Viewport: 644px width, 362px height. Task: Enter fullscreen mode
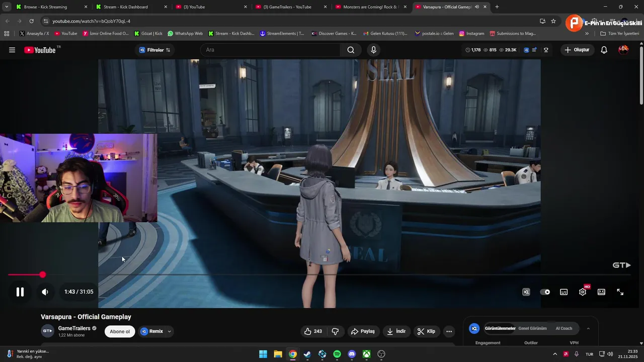click(x=620, y=292)
